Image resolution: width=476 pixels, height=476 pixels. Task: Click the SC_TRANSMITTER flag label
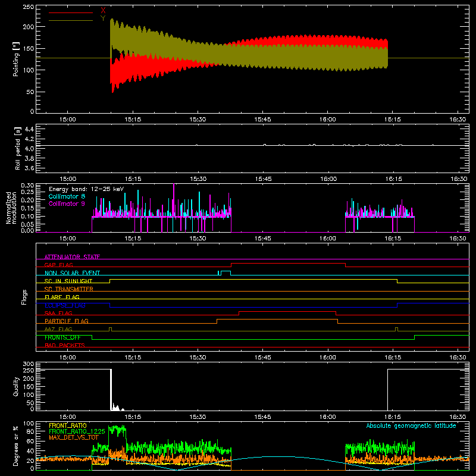tap(69, 289)
